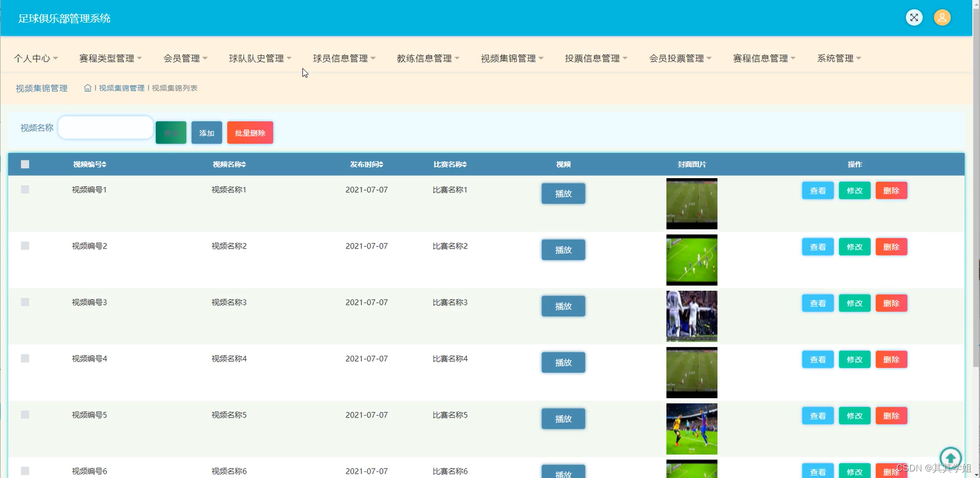Expand the 视频集锦管理 dropdown menu

513,58
